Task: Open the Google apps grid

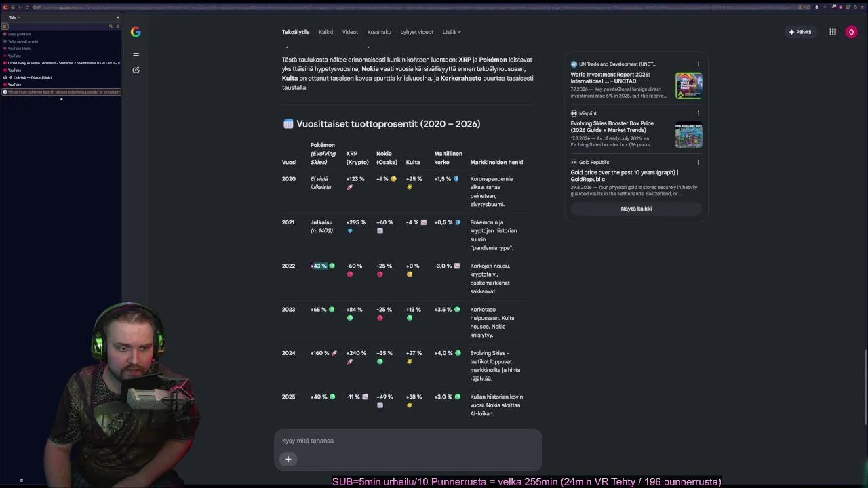Action: point(833,32)
